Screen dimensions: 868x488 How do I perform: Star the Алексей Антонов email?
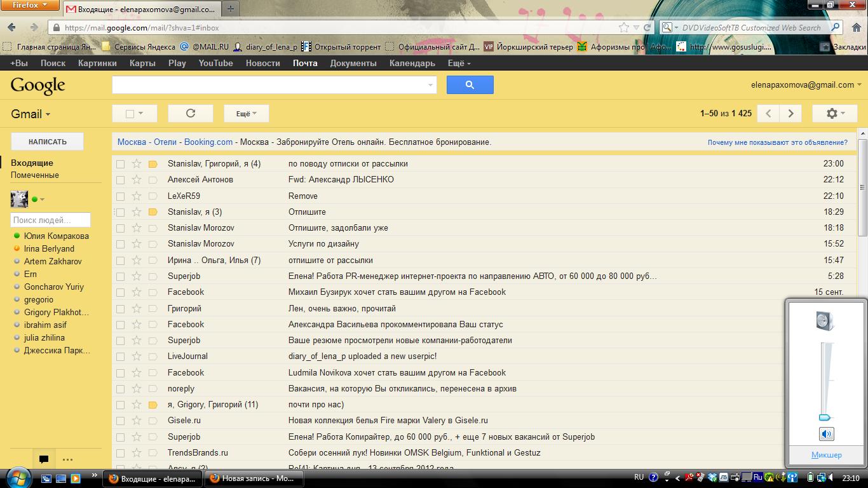point(136,180)
